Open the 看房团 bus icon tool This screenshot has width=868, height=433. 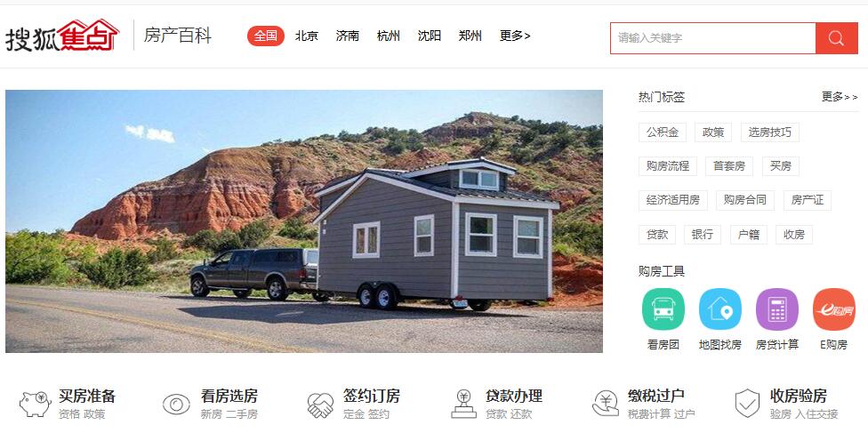[x=663, y=309]
